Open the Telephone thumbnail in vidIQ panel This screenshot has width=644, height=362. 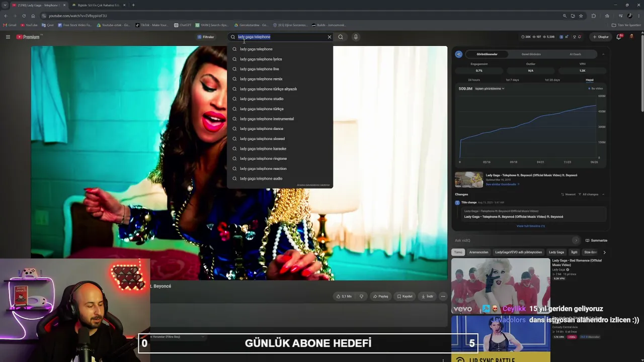pos(469,179)
